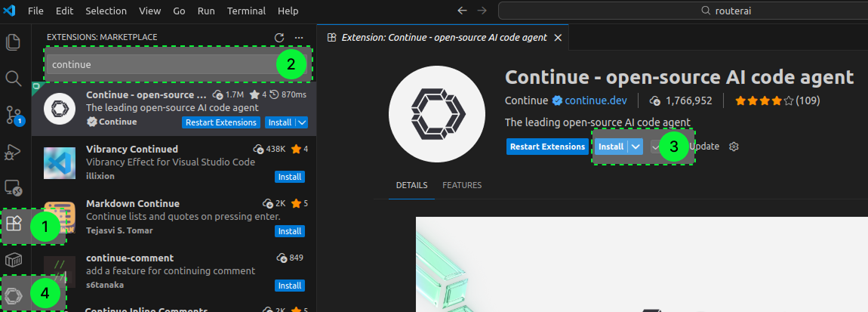
Task: Expand Install dropdown arrow on details page
Action: coord(636,147)
